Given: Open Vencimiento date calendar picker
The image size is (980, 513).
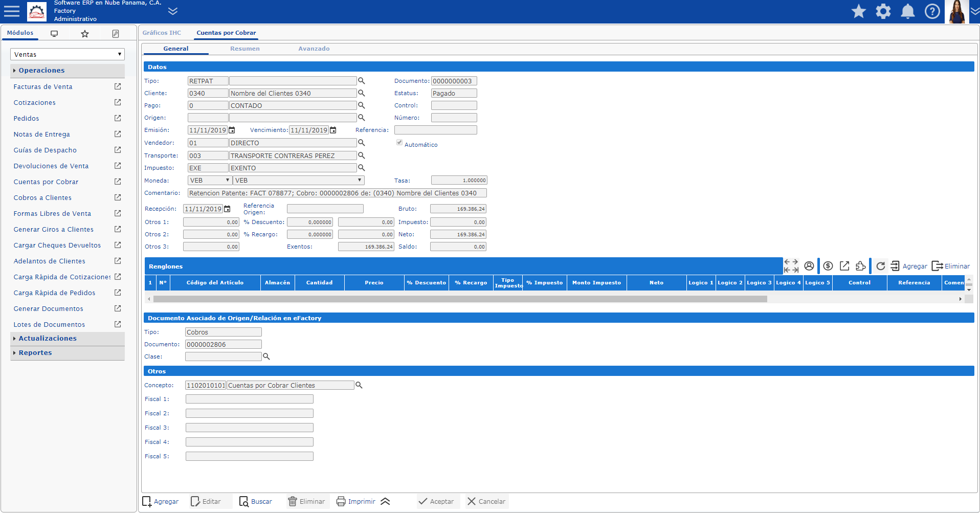Looking at the screenshot, I should pos(333,130).
